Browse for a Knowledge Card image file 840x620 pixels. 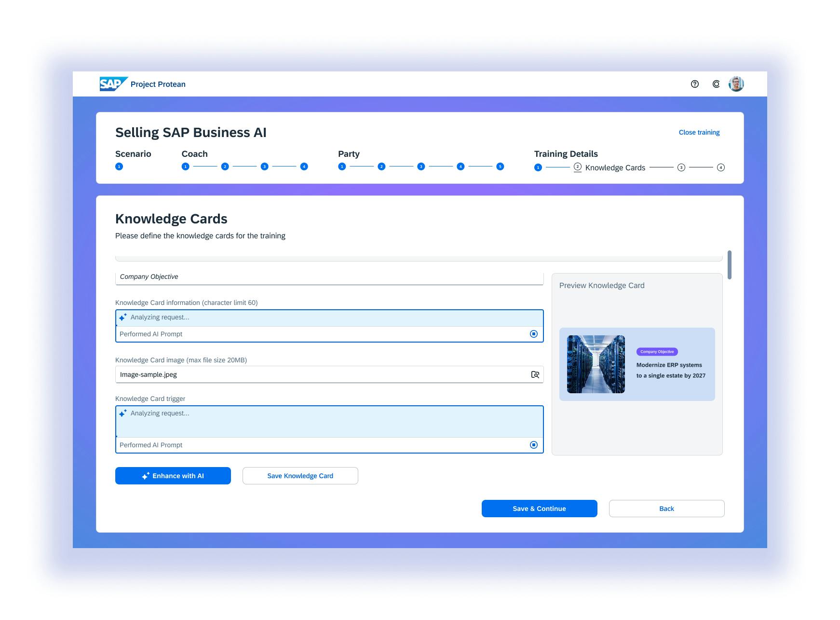pos(535,374)
